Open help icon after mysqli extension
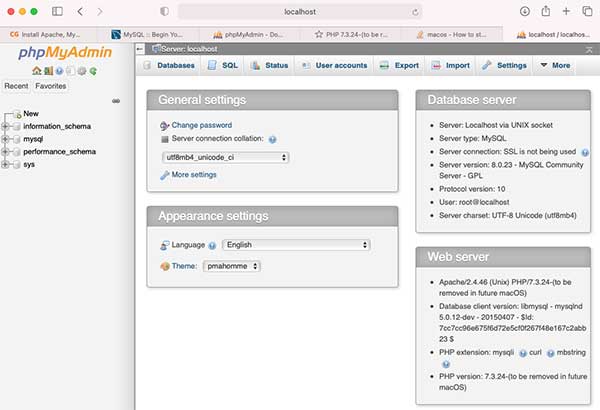 523,353
